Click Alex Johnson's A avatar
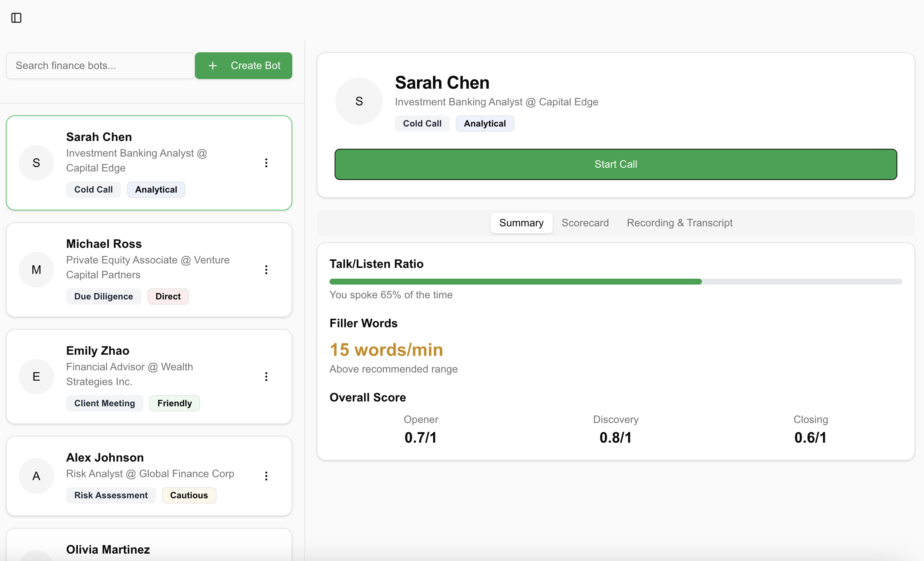924x561 pixels. (x=36, y=476)
